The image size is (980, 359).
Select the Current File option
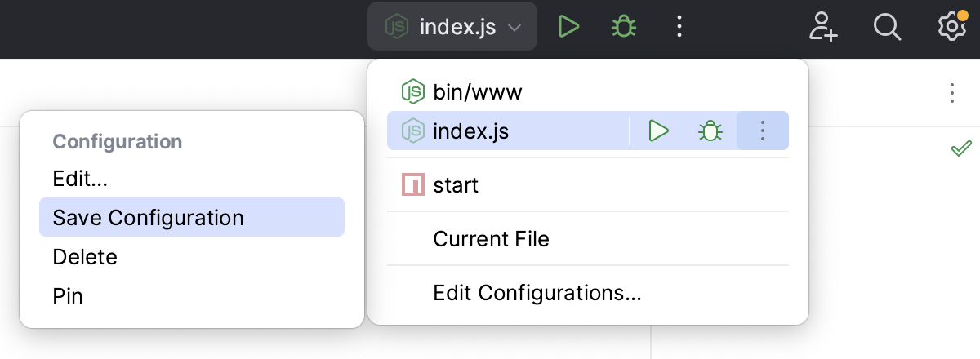coord(491,239)
